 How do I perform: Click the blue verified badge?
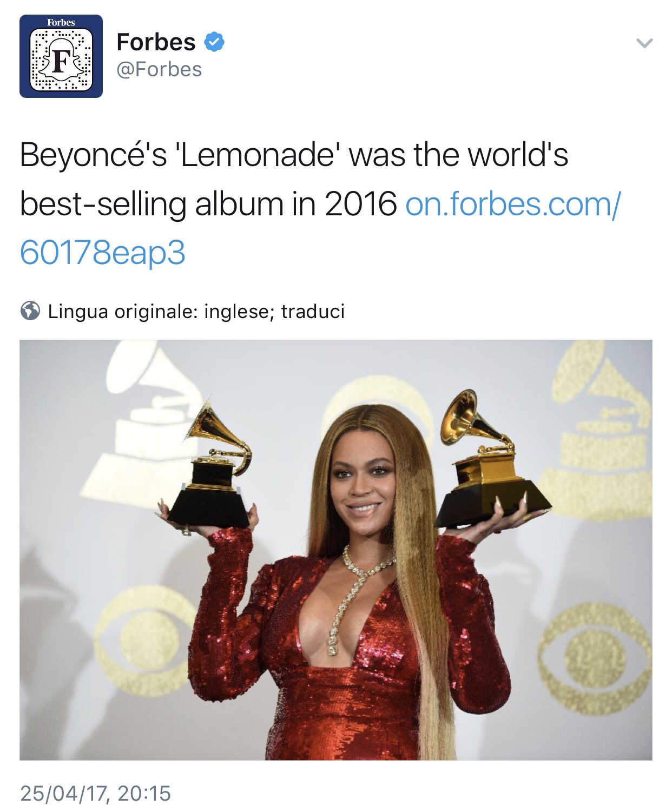click(x=214, y=42)
